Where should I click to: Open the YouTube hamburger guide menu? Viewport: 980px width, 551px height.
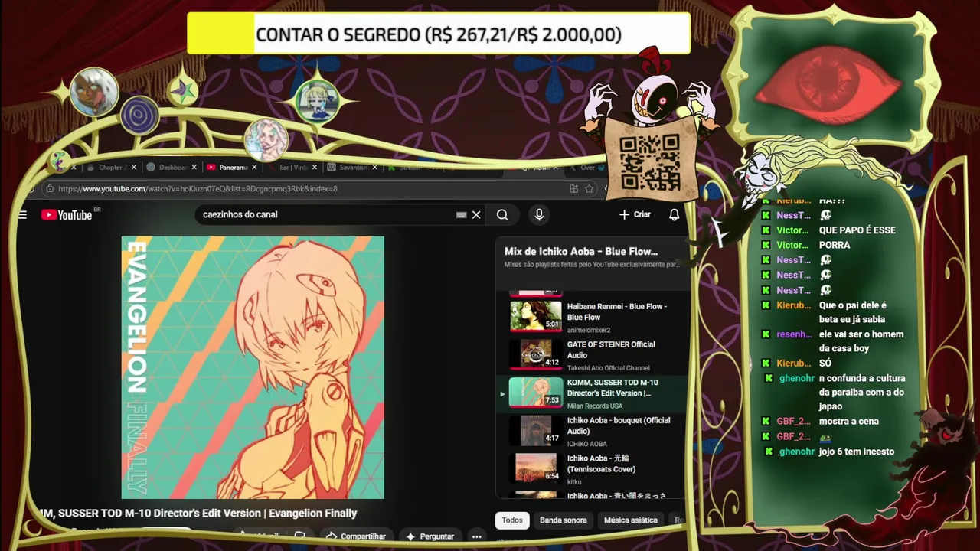click(22, 215)
